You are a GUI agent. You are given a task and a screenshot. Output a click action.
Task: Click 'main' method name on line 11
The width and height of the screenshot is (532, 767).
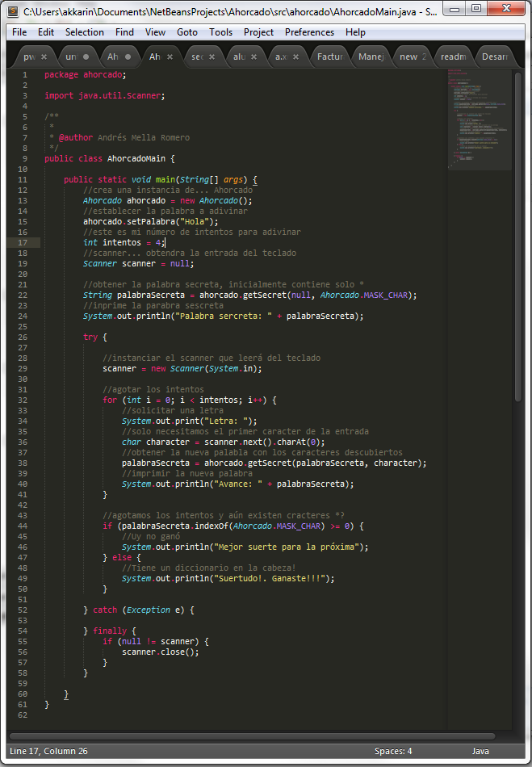click(165, 179)
